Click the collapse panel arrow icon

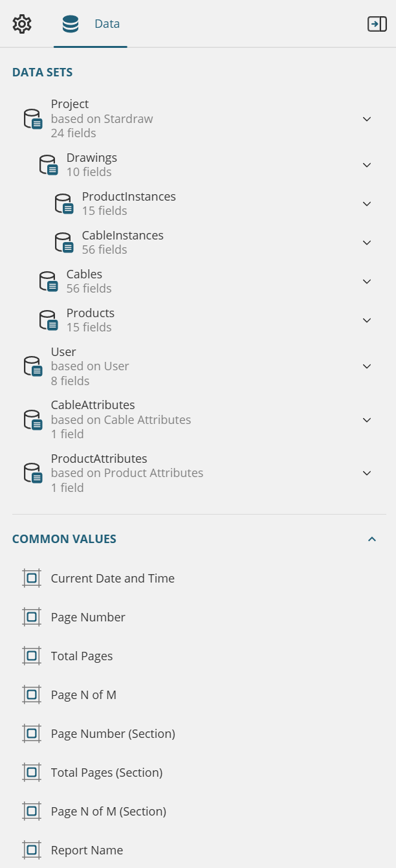pyautogui.click(x=377, y=24)
